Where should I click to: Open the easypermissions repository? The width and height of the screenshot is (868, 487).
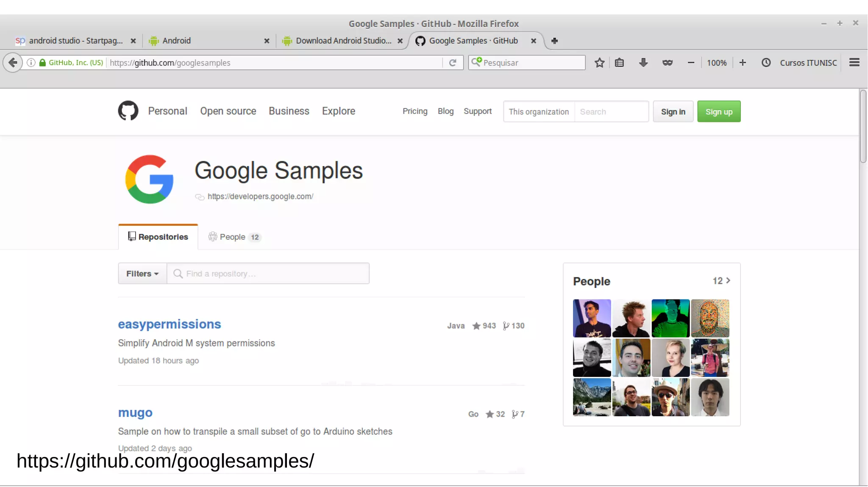click(x=170, y=324)
